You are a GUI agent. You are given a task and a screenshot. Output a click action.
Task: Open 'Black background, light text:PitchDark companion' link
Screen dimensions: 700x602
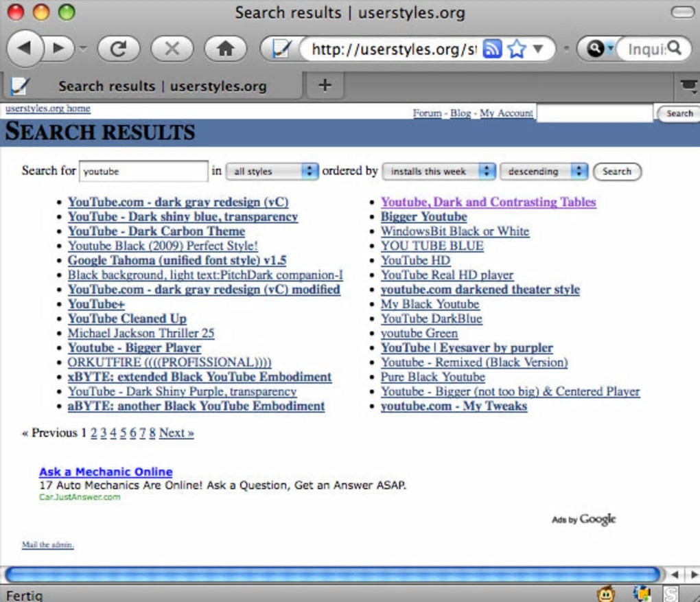click(205, 275)
